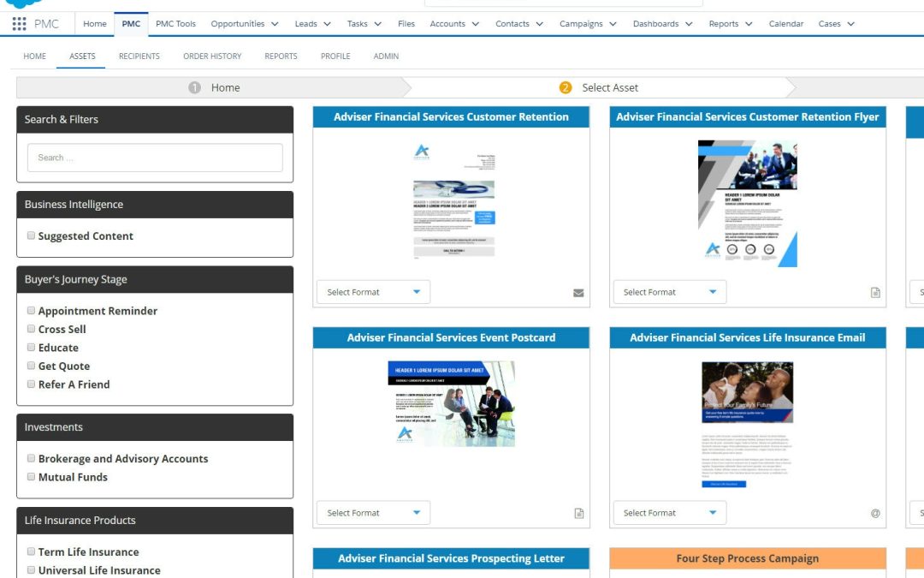Viewport: 924px width, 578px height.
Task: Click step 2 Select Asset circle icon
Action: tap(566, 87)
